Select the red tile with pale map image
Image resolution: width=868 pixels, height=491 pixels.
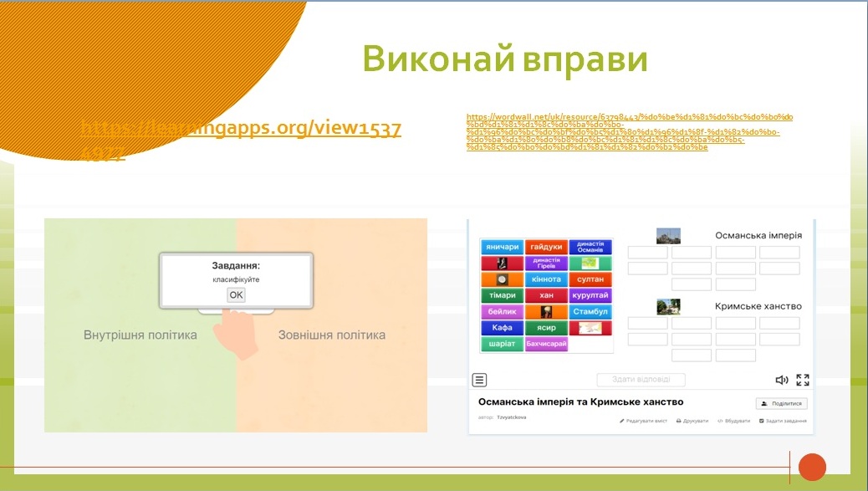coord(590,327)
